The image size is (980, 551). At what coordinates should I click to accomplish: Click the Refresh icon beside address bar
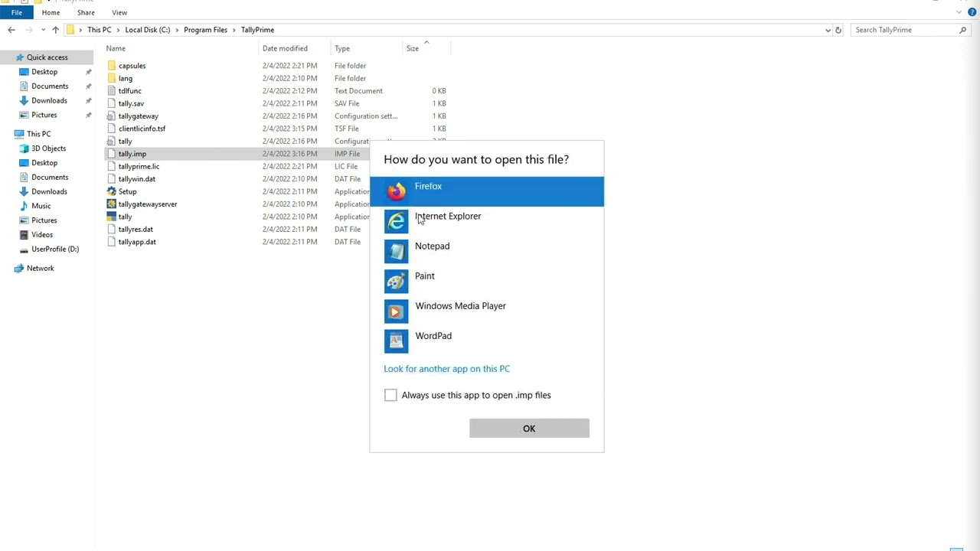pyautogui.click(x=838, y=30)
